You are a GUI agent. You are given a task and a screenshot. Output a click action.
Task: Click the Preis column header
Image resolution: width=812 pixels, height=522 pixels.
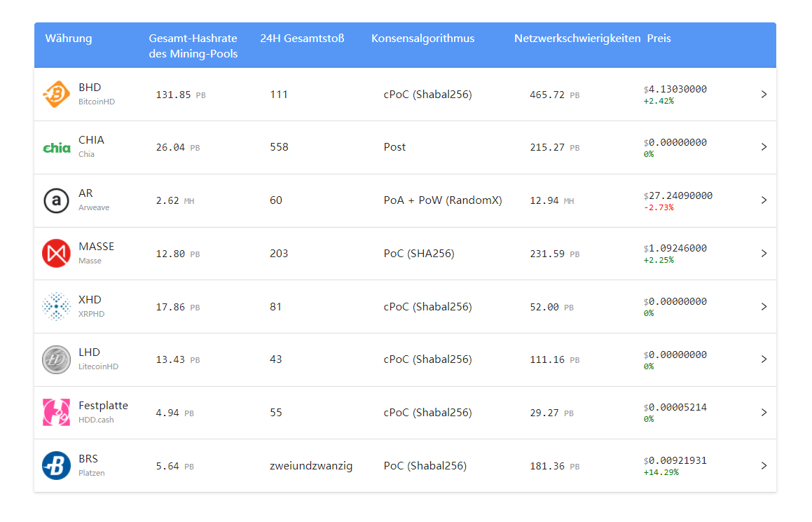[659, 39]
